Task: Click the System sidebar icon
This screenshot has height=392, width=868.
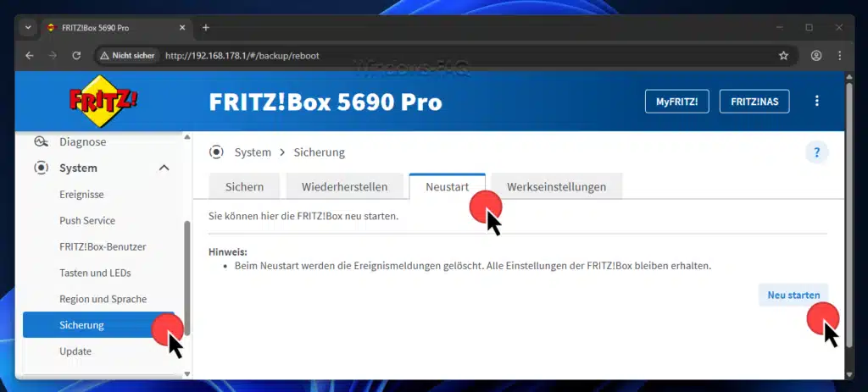Action: [41, 168]
